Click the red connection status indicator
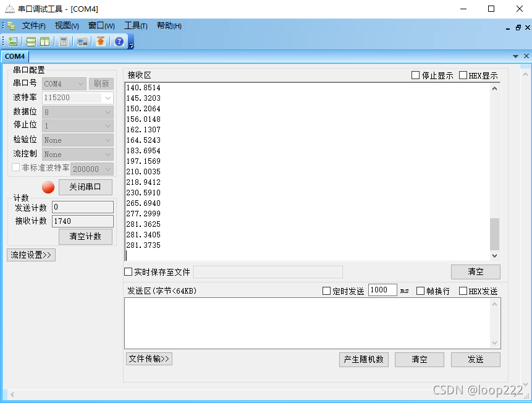This screenshot has width=532, height=403. click(x=48, y=187)
